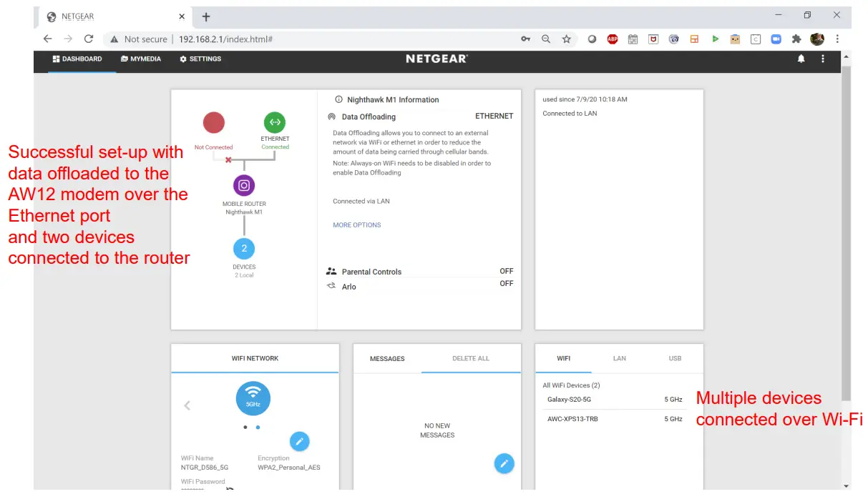
Task: Select the first WiFi carousel dot
Action: coord(245,427)
